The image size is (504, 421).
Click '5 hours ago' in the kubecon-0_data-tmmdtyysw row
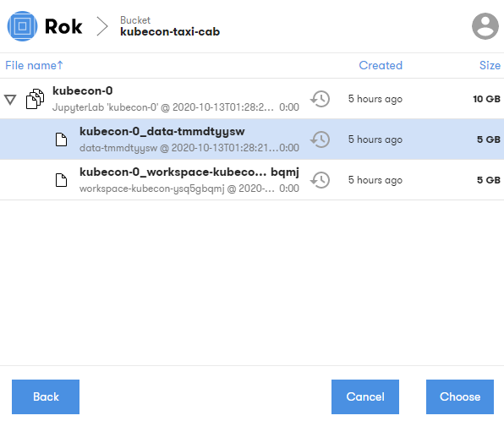click(x=375, y=139)
